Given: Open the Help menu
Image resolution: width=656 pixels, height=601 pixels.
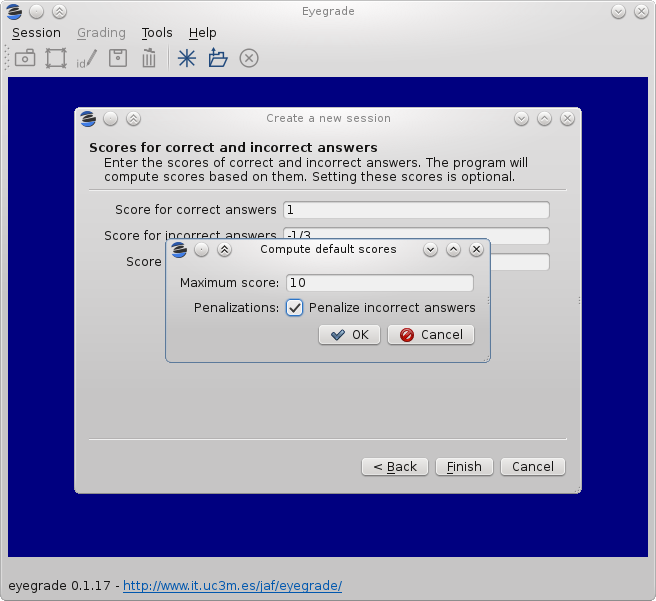Looking at the screenshot, I should pos(202,33).
